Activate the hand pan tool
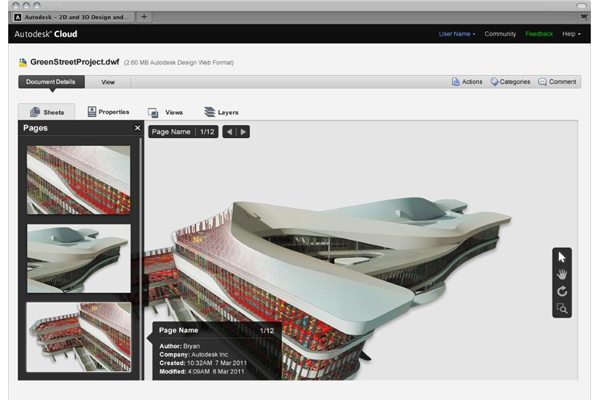Screen dimensions: 598x400 pos(562,274)
